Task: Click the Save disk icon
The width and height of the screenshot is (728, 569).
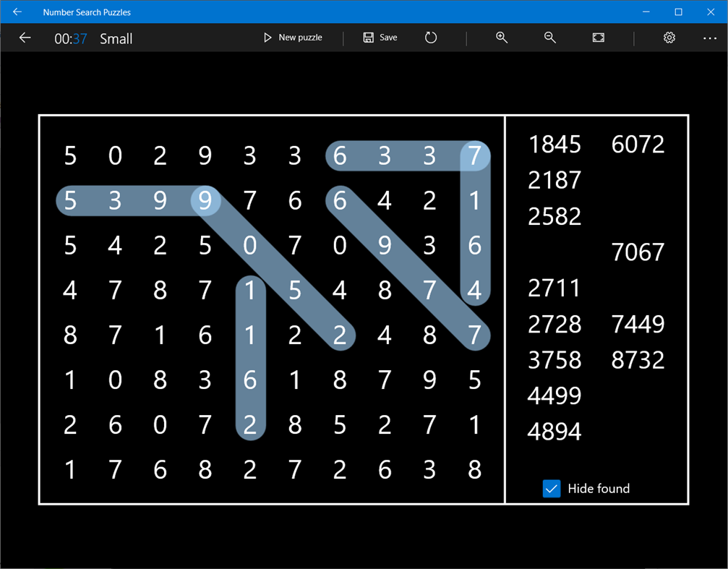Action: tap(367, 38)
